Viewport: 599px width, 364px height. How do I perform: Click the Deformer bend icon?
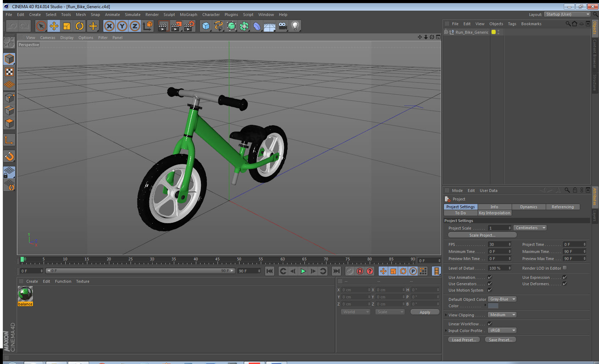tap(257, 26)
